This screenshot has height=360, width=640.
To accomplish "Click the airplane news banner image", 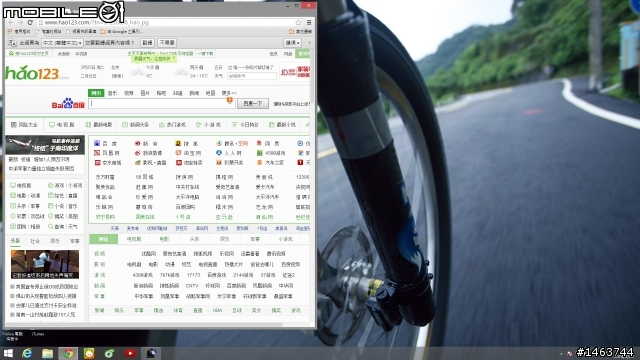I will click(45, 145).
